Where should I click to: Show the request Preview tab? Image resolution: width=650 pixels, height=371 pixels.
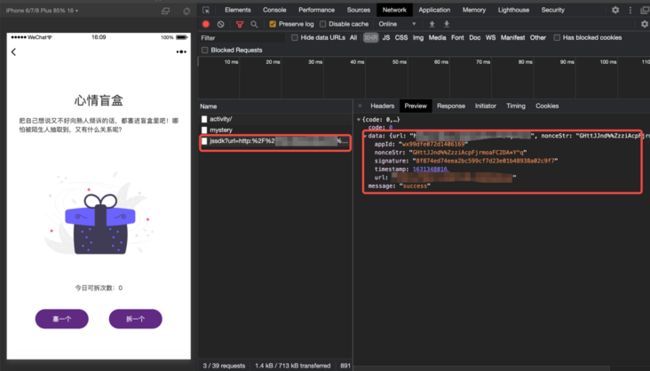tap(415, 106)
